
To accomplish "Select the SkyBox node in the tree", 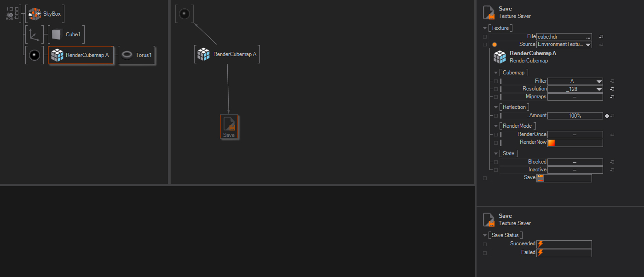I will 45,14.
